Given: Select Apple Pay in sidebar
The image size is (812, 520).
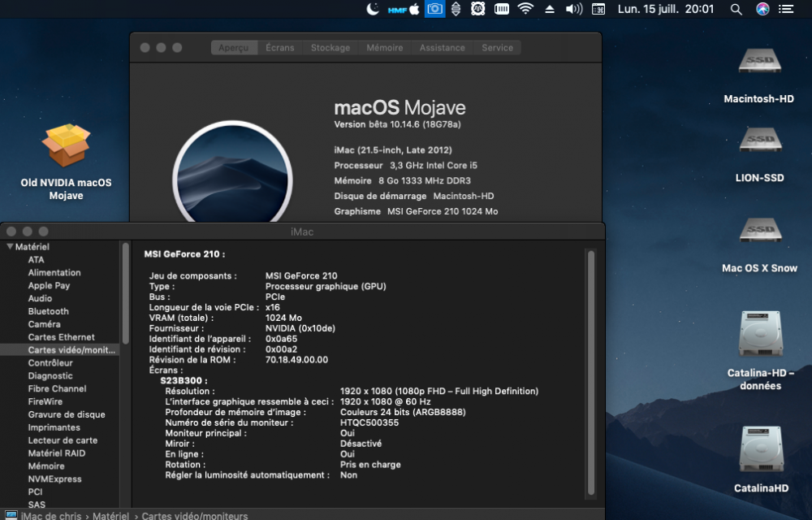Looking at the screenshot, I should tap(49, 285).
